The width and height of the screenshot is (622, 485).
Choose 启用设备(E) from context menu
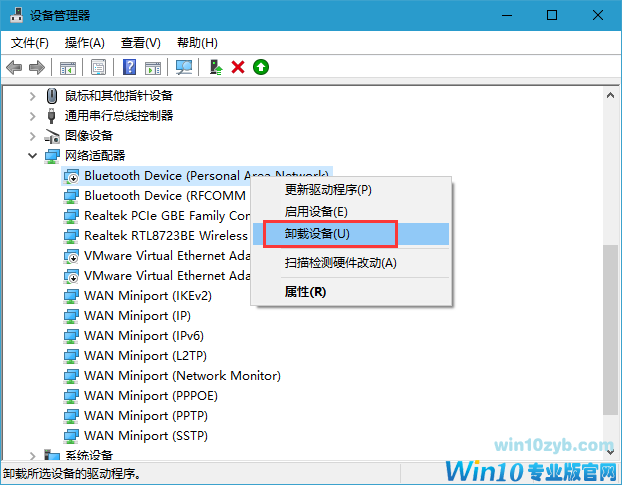pos(351,212)
